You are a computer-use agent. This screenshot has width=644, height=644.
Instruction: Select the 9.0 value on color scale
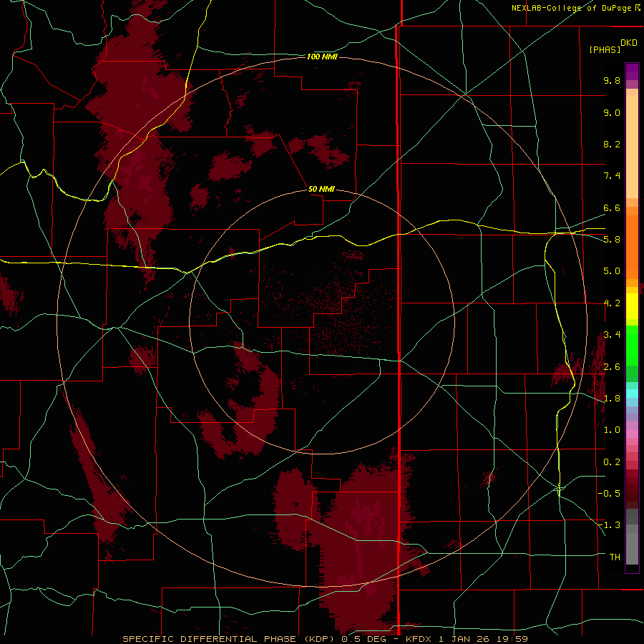coord(612,112)
